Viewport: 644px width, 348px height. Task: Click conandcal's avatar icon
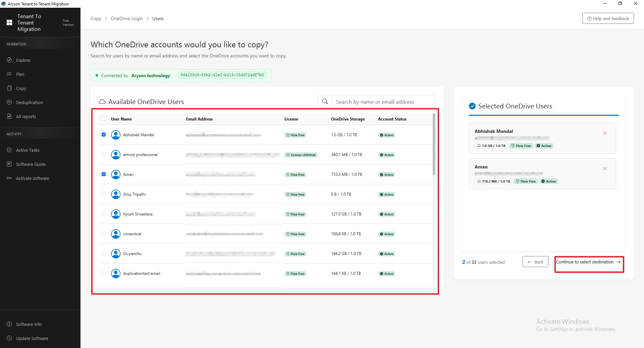(x=116, y=234)
